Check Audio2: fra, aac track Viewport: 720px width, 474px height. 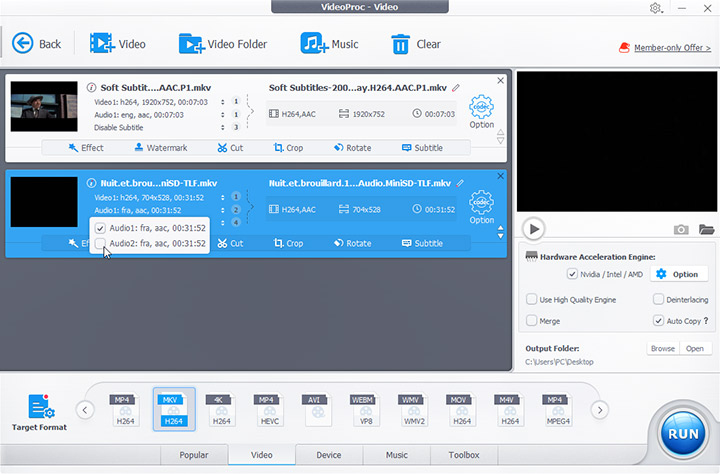pyautogui.click(x=100, y=243)
